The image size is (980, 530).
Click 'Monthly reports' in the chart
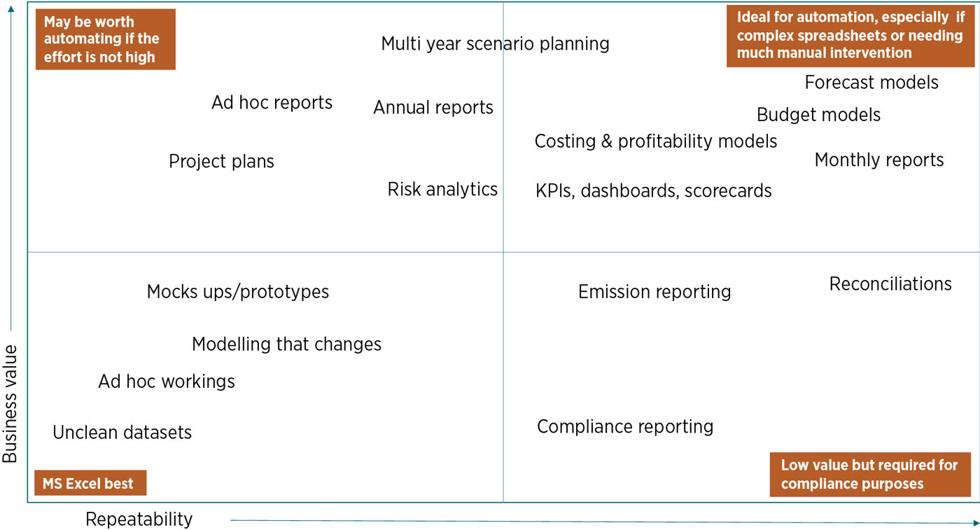(x=878, y=160)
